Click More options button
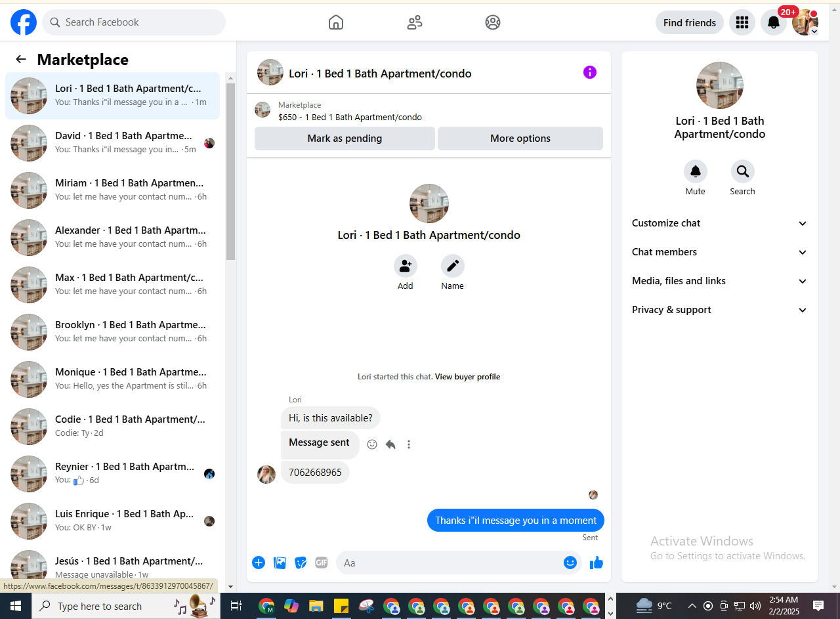The width and height of the screenshot is (840, 619). (x=520, y=139)
